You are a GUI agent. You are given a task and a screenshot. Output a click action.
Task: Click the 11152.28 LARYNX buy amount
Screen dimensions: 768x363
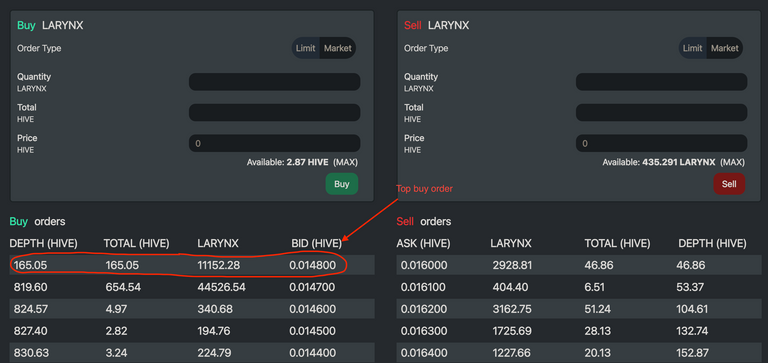pyautogui.click(x=218, y=266)
